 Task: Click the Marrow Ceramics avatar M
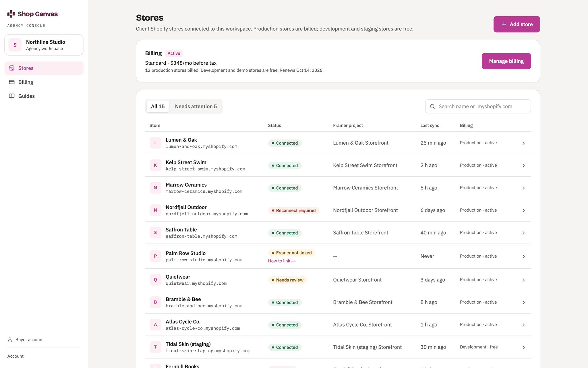click(x=155, y=188)
